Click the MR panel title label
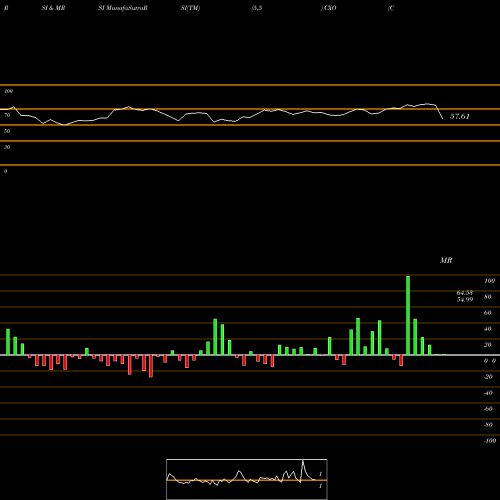 click(446, 260)
